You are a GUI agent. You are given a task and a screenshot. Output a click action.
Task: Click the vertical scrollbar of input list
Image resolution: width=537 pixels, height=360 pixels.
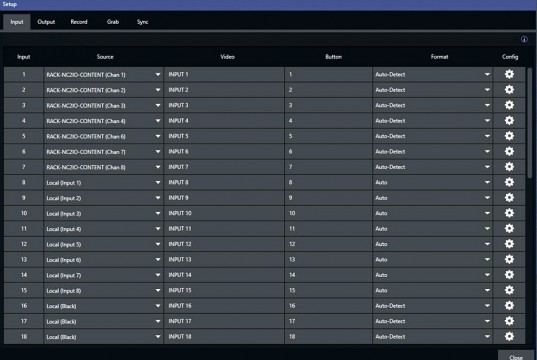(x=530, y=123)
